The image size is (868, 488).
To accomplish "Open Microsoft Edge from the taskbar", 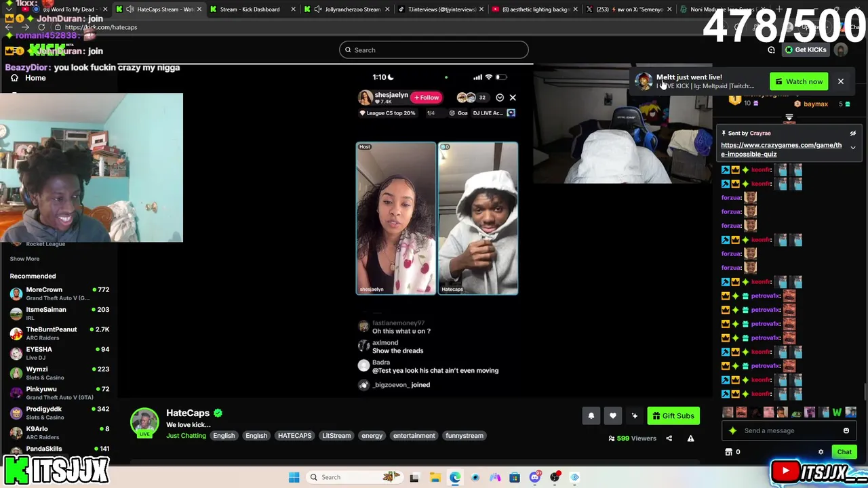I will pos(455,477).
